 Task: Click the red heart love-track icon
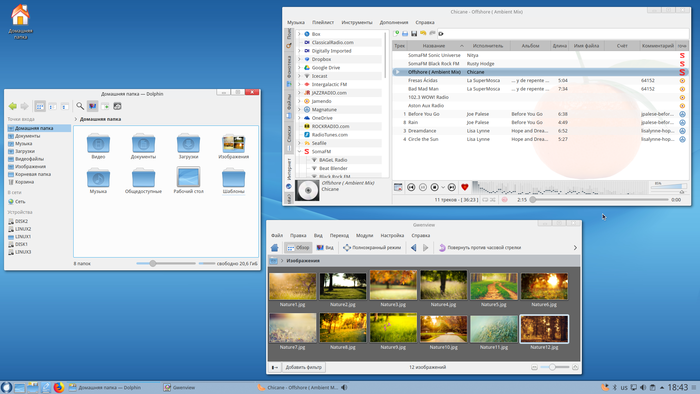tap(464, 187)
